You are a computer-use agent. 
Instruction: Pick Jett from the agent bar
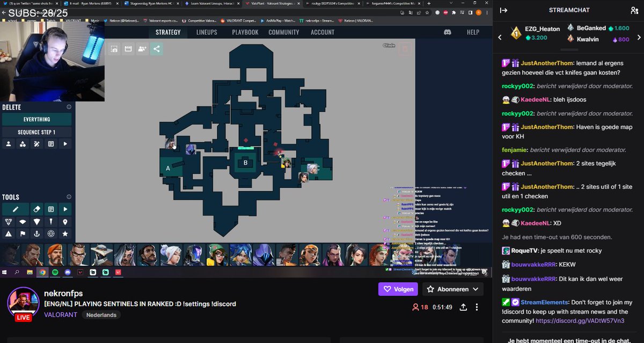point(171,255)
